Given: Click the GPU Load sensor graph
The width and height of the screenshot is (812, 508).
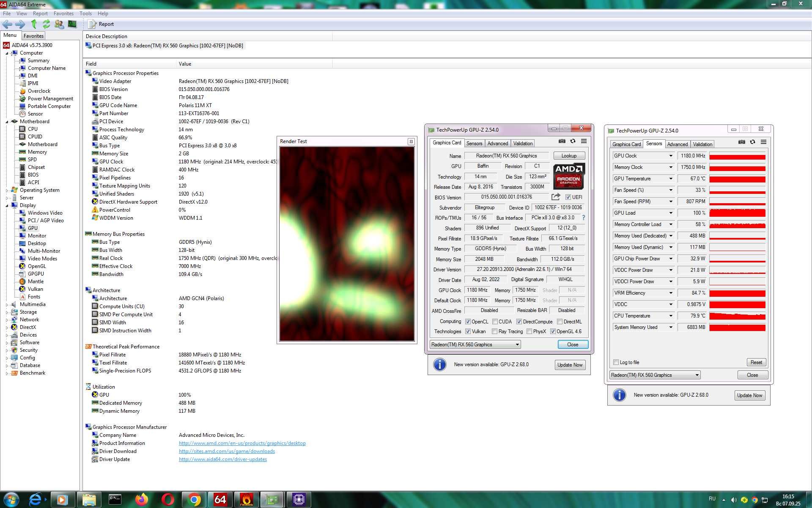Looking at the screenshot, I should point(737,213).
